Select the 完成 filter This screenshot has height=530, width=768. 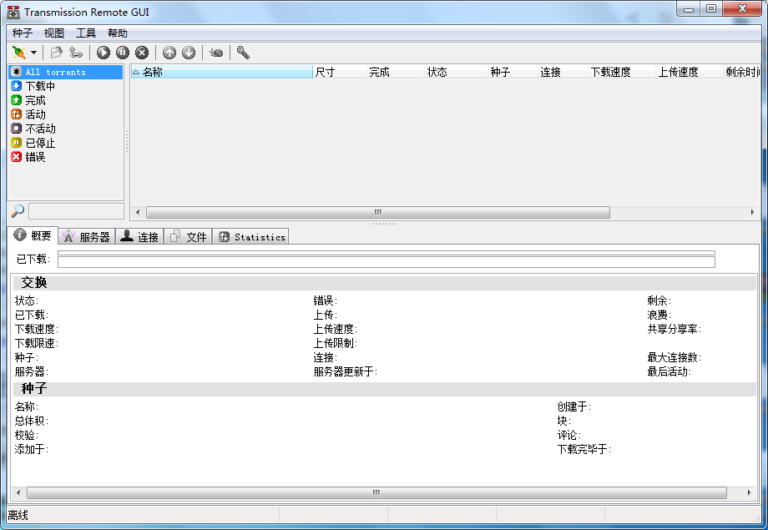click(66, 100)
